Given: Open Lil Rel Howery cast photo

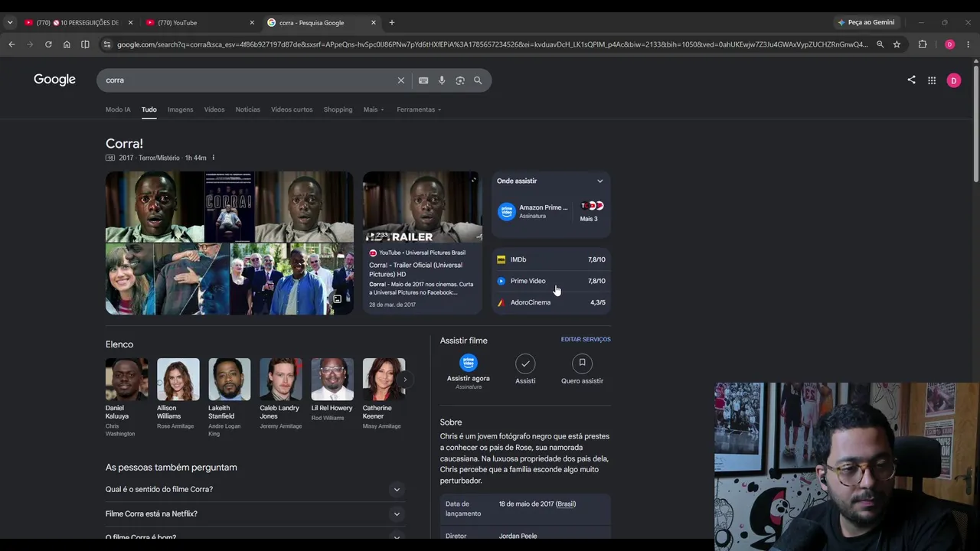Looking at the screenshot, I should tap(332, 379).
